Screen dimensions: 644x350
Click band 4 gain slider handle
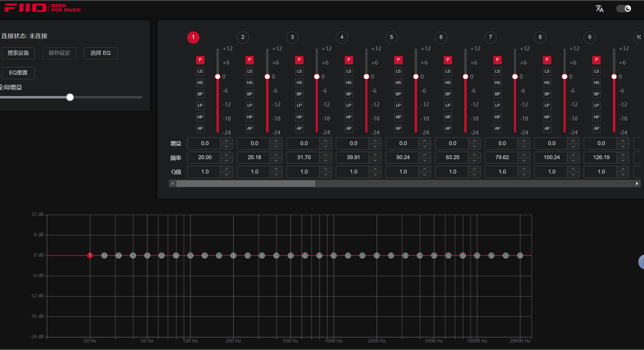[366, 77]
